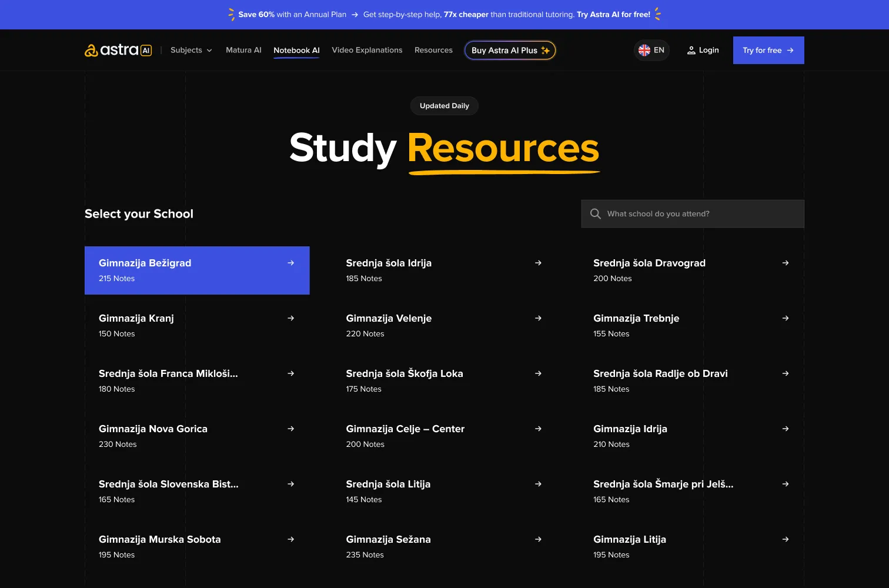Click the Try for free button
The width and height of the screenshot is (889, 588).
768,51
